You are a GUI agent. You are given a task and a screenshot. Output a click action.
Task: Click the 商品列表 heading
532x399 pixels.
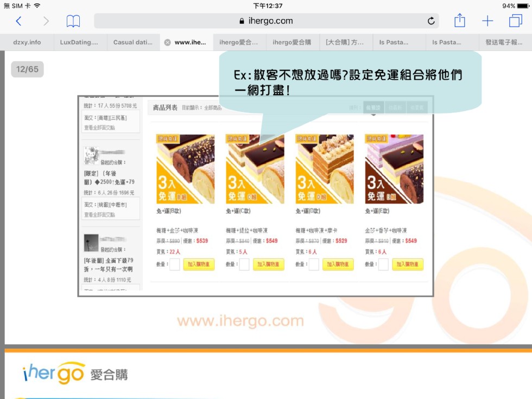[165, 107]
